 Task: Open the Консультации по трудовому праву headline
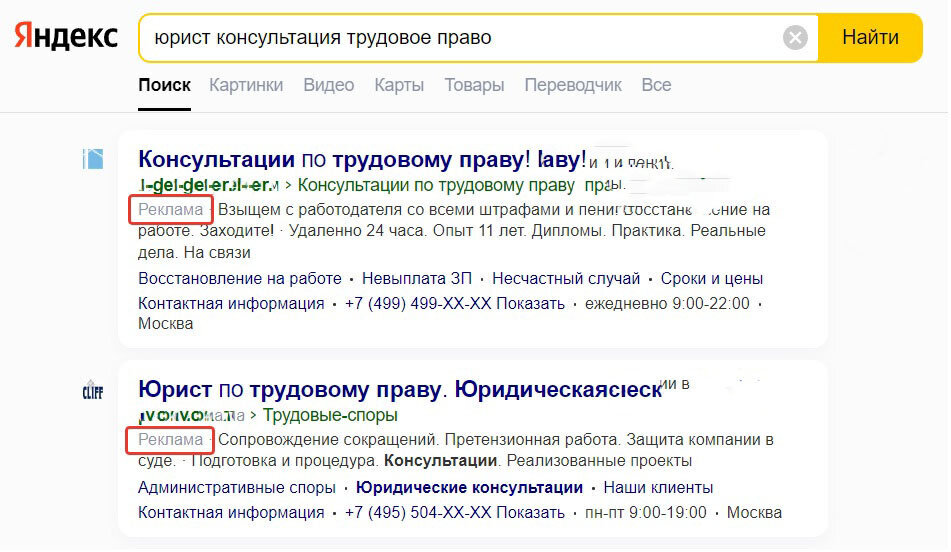point(362,160)
